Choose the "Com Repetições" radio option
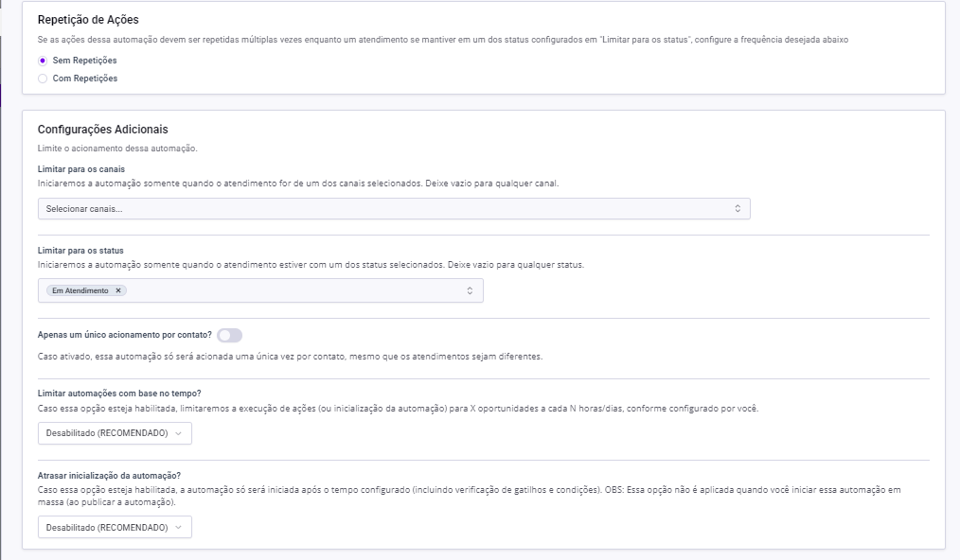The height and width of the screenshot is (560, 960). point(43,79)
